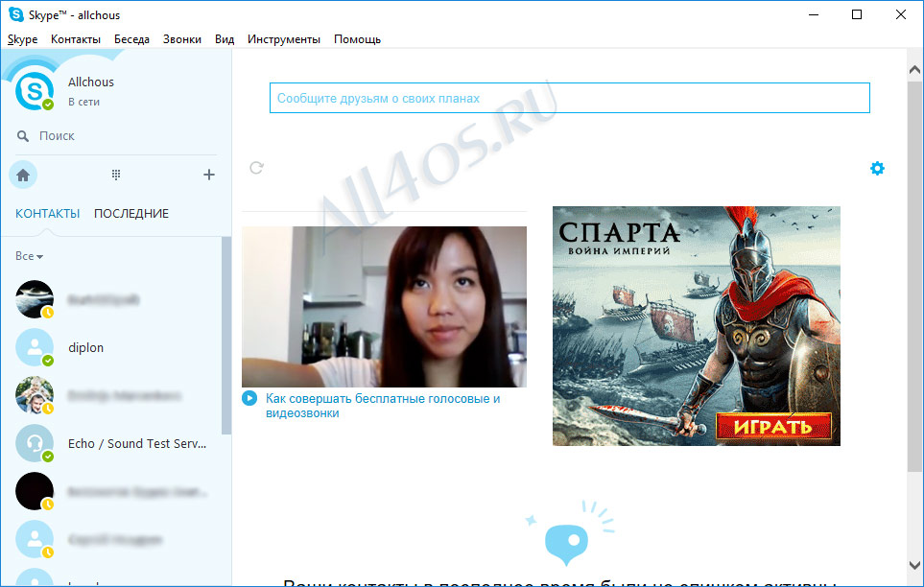Click the search magnifier icon

point(22,136)
